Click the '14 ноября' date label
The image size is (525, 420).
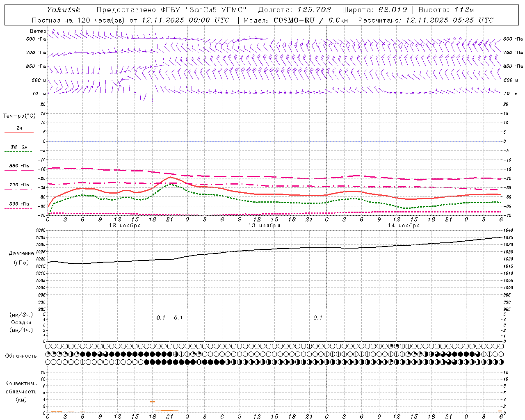[x=404, y=226]
